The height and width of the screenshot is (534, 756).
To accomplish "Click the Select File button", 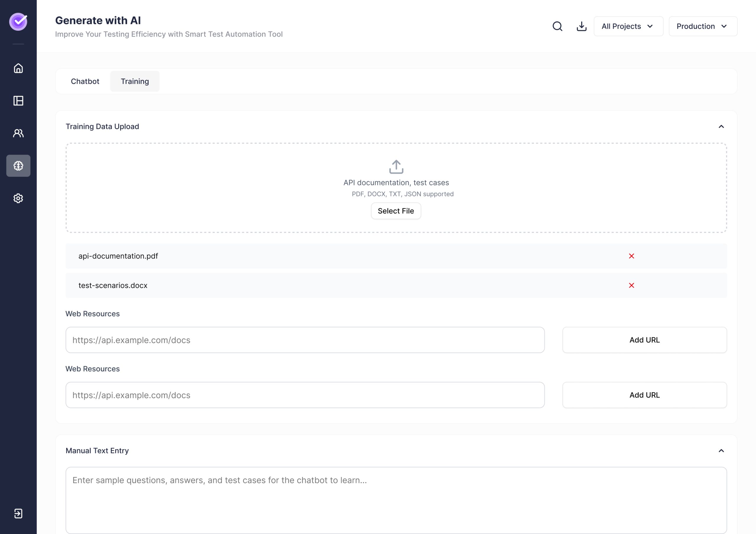I will 396,211.
